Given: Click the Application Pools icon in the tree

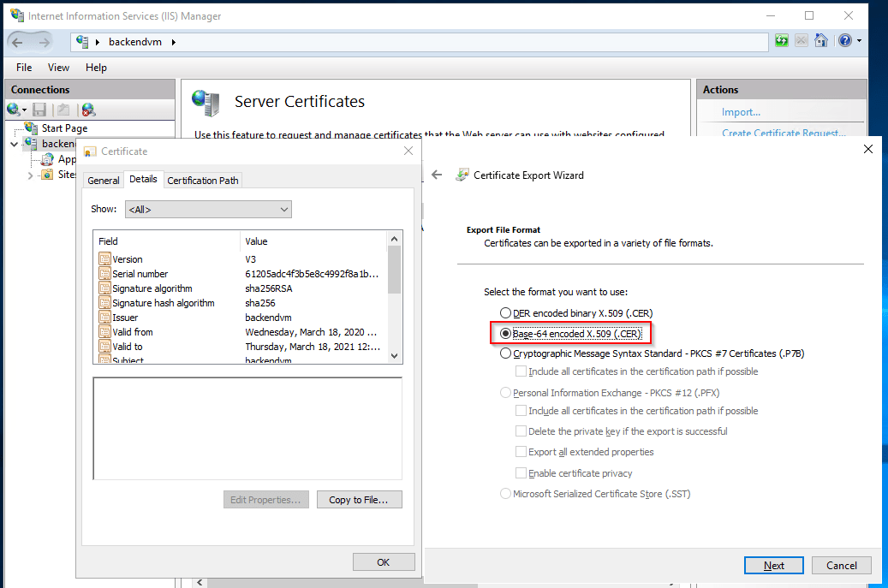Looking at the screenshot, I should (x=48, y=159).
